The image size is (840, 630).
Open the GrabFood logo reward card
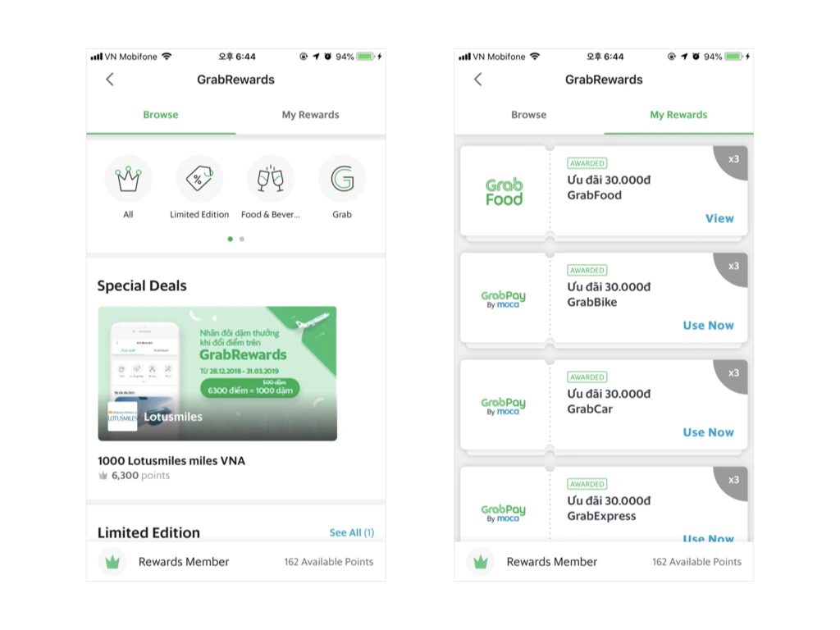504,192
